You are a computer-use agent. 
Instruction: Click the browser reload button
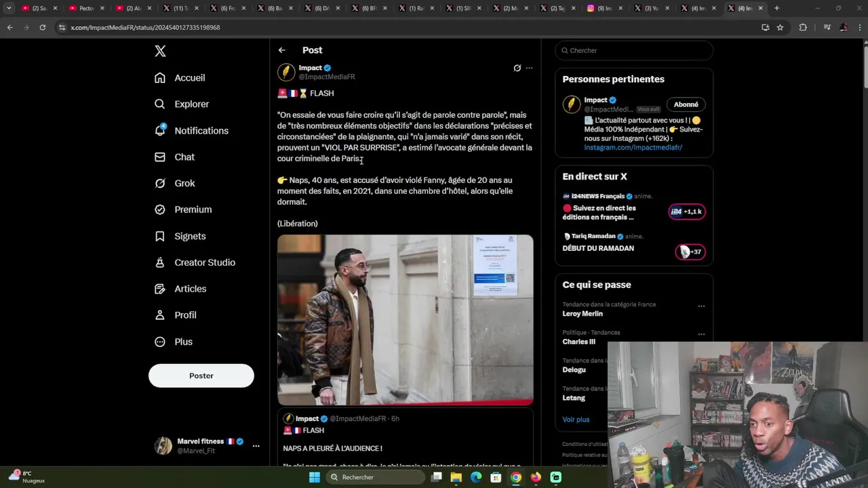[x=42, y=27]
